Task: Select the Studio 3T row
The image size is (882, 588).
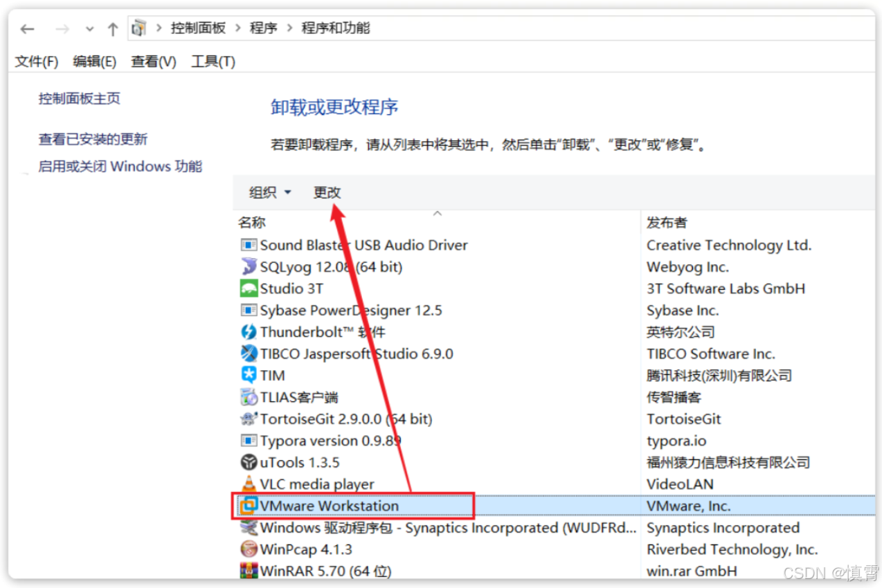Action: 554,288
